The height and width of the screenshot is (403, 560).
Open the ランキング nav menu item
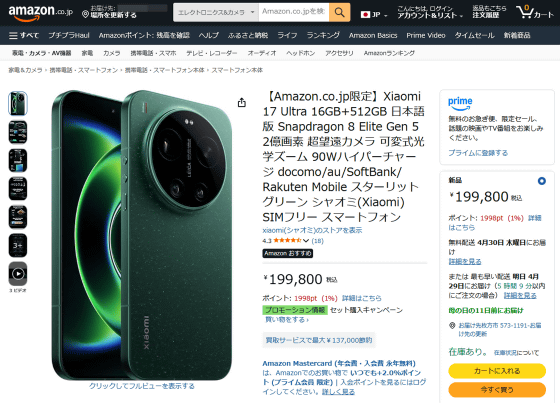(x=323, y=35)
